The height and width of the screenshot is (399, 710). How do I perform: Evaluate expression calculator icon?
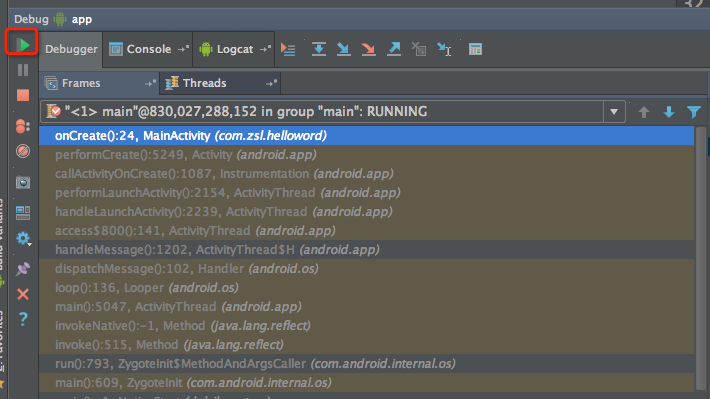click(x=475, y=49)
